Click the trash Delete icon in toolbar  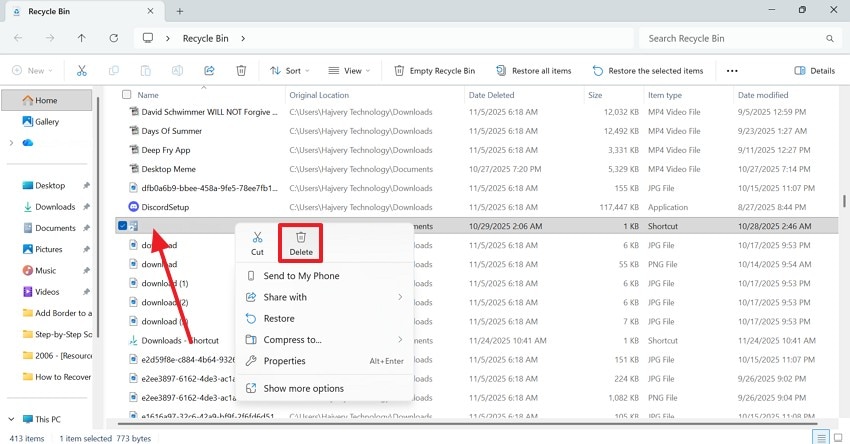pyautogui.click(x=241, y=70)
